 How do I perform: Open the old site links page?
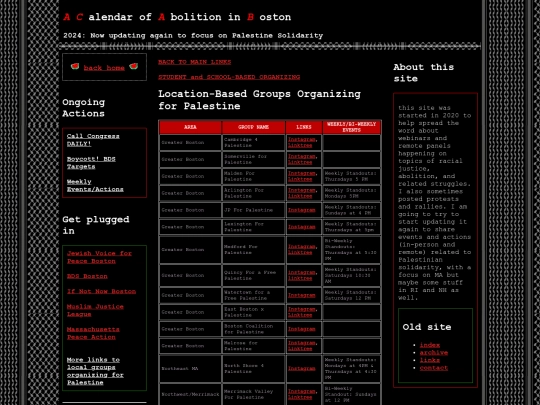(429, 360)
